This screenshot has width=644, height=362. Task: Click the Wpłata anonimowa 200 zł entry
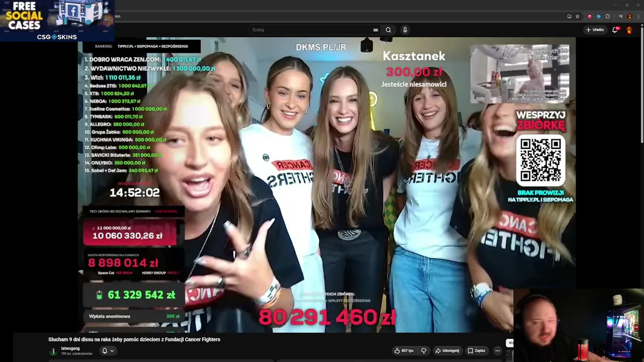tap(134, 316)
